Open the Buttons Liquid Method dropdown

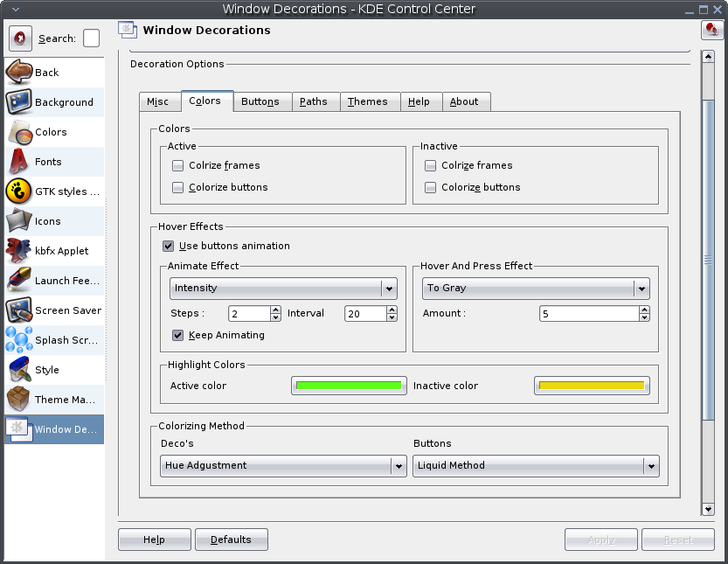(x=536, y=465)
